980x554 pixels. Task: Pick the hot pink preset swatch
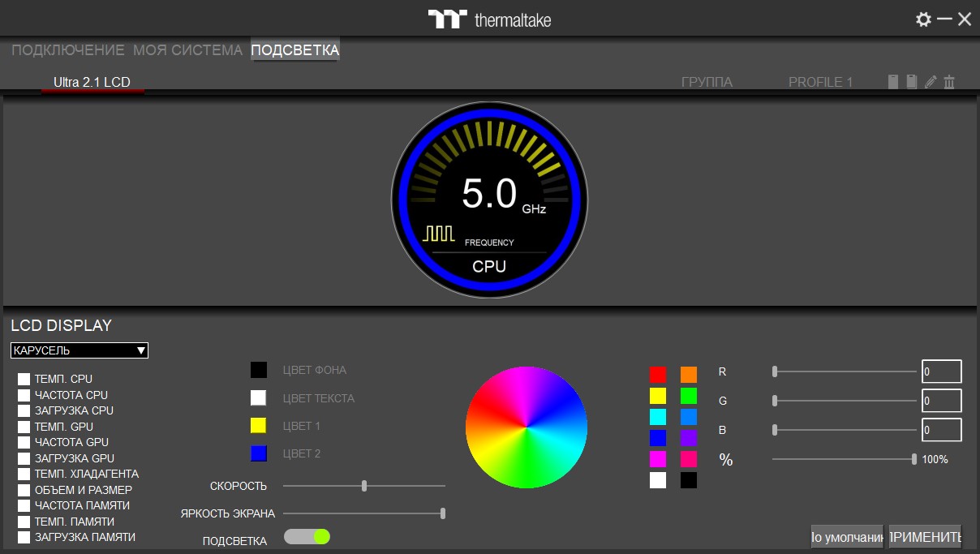(x=689, y=459)
